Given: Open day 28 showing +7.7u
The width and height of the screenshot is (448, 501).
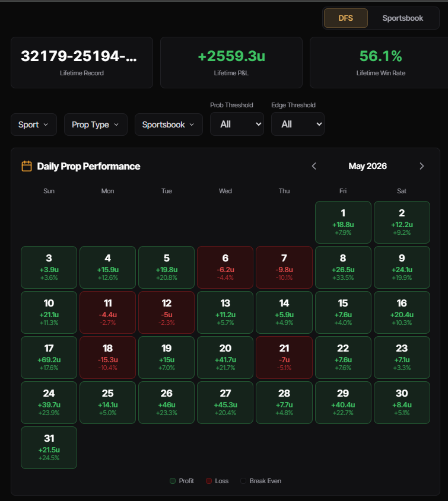Looking at the screenshot, I should (x=284, y=403).
